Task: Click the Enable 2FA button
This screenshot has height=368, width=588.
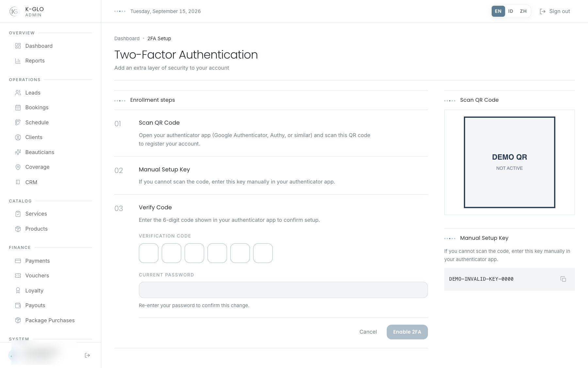Action: click(x=407, y=332)
